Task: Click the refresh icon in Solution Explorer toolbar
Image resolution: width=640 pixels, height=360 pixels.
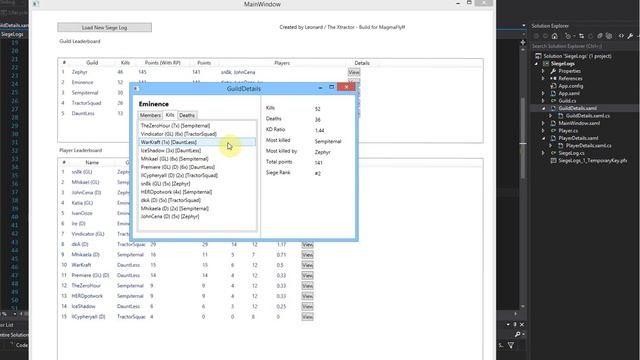Action: 591,36
